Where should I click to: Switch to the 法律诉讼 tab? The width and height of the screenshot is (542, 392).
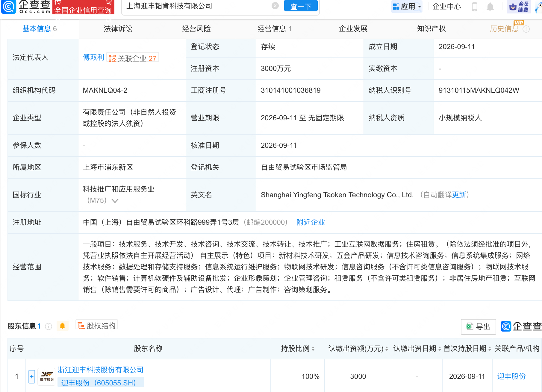[x=118, y=29]
